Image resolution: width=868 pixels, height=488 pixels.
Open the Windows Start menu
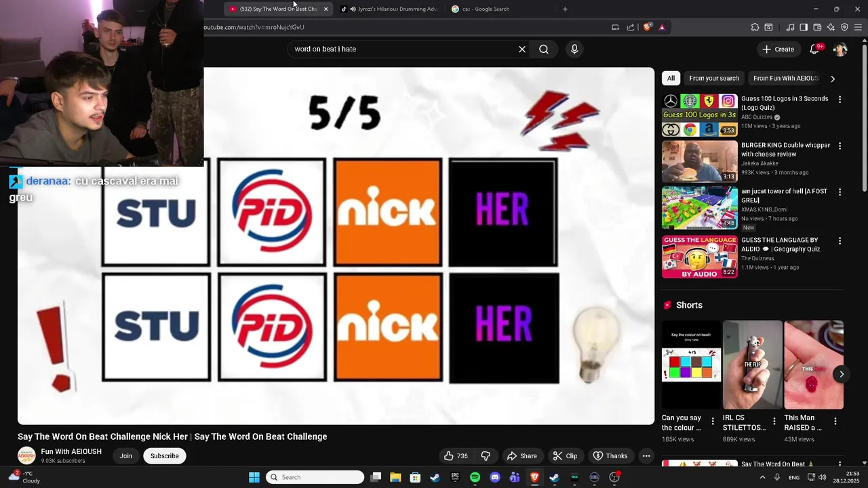(x=254, y=477)
